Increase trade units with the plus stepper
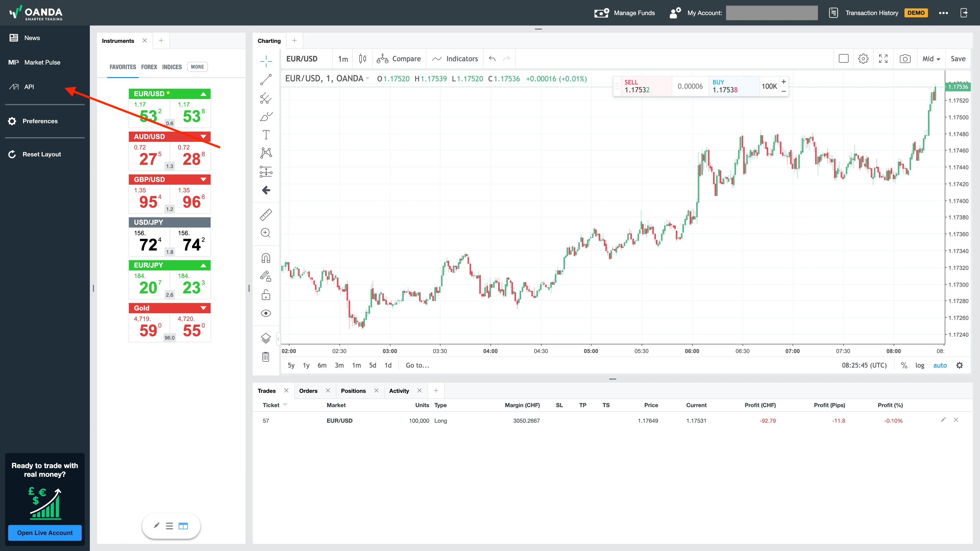 [784, 82]
